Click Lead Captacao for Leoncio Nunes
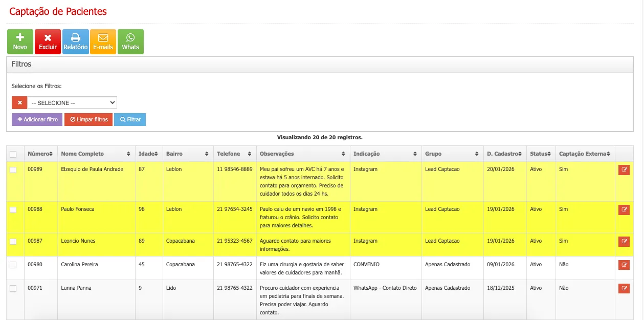 click(442, 241)
